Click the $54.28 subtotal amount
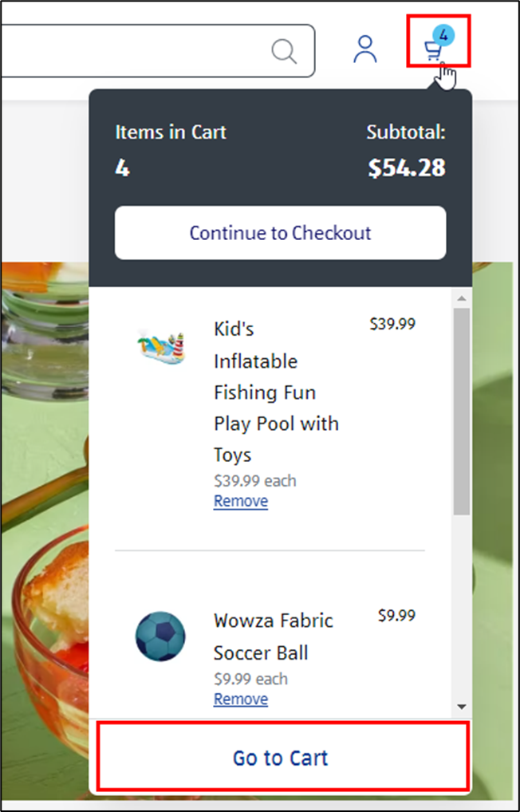Viewport: 520px width, 812px height. tap(407, 168)
